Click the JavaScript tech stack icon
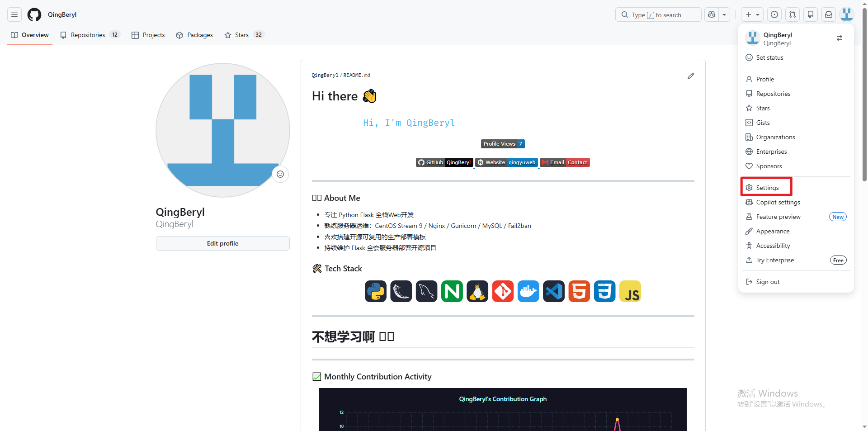This screenshot has width=868, height=431. click(x=630, y=291)
